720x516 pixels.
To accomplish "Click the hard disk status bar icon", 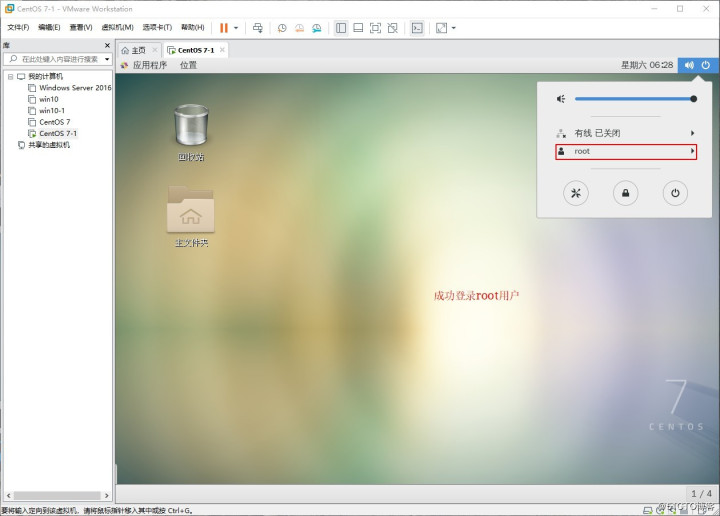I will (x=647, y=510).
